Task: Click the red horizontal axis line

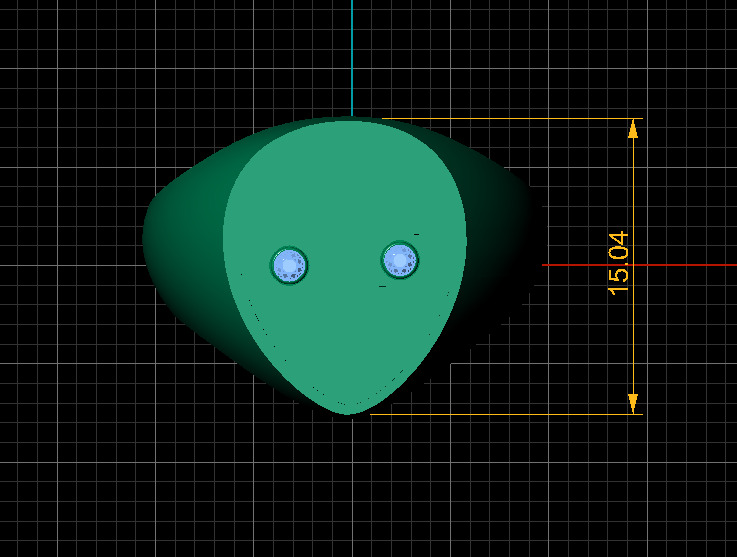Action: point(639,265)
